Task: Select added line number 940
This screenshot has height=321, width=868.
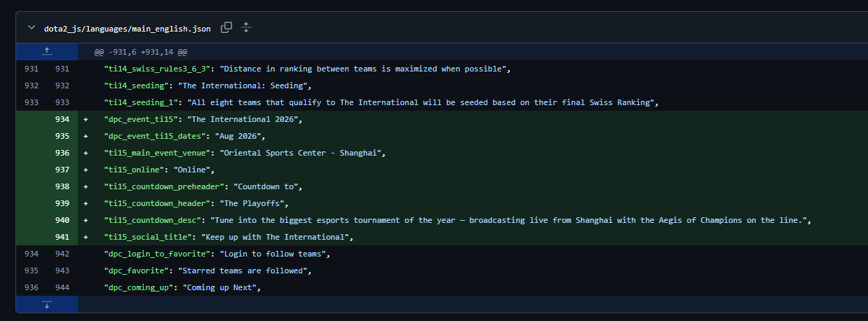Action: point(62,220)
